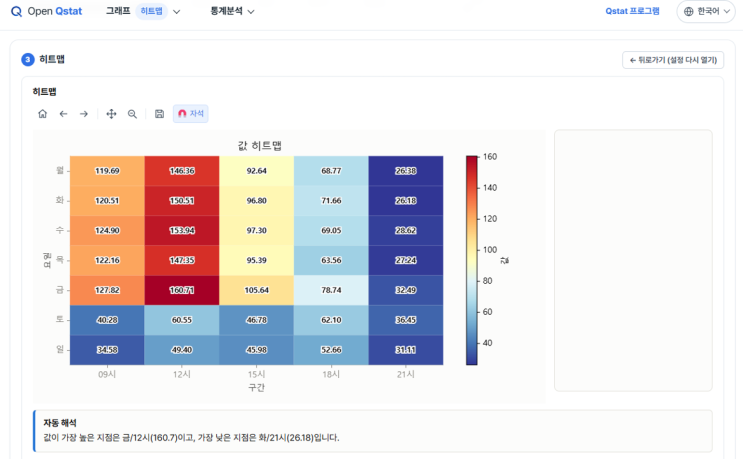Reset chart view with home icon
The height and width of the screenshot is (459, 743).
point(43,114)
